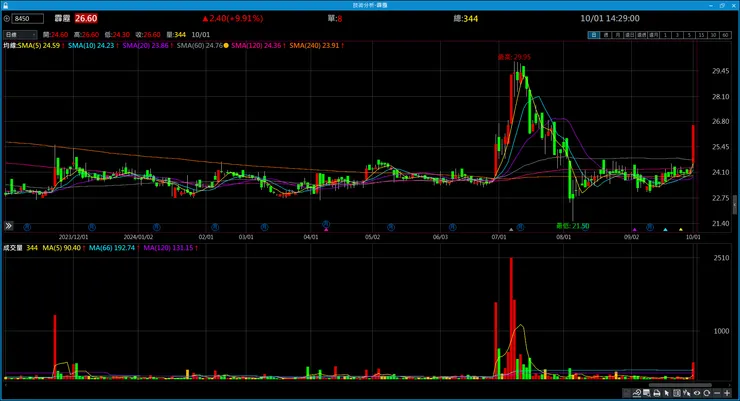
Task: Select the 週 (weekly) period tab
Action: 605,35
